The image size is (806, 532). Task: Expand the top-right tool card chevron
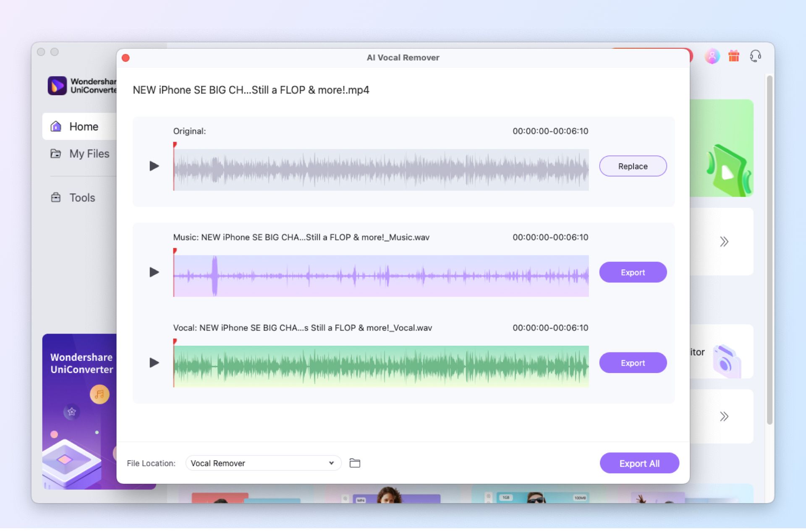723,241
